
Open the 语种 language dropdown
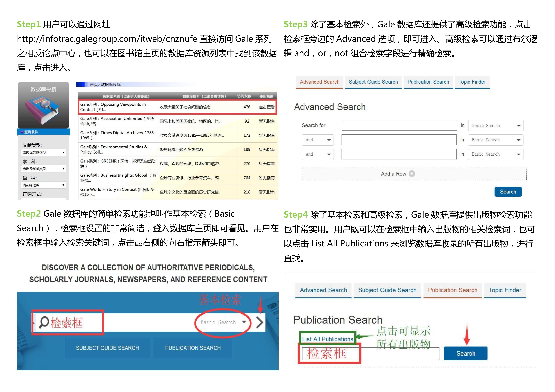[x=43, y=185]
